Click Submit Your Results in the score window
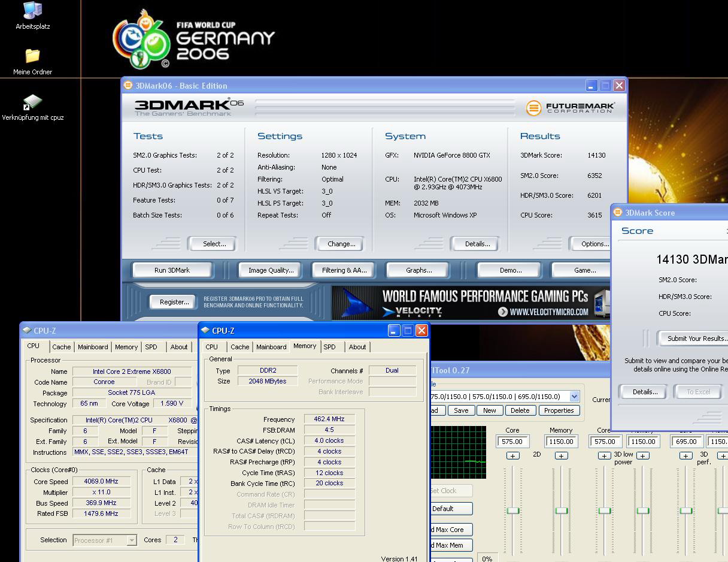The height and width of the screenshot is (562, 728). 693,339
